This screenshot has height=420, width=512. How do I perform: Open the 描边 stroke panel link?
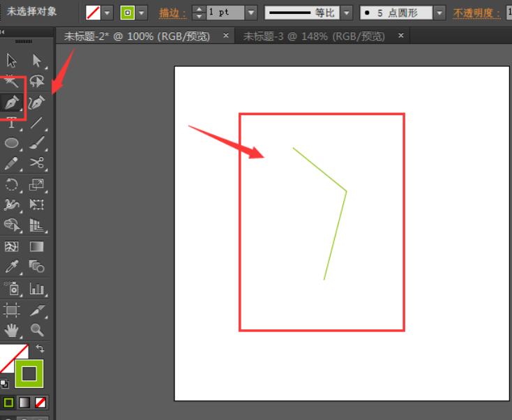[172, 13]
